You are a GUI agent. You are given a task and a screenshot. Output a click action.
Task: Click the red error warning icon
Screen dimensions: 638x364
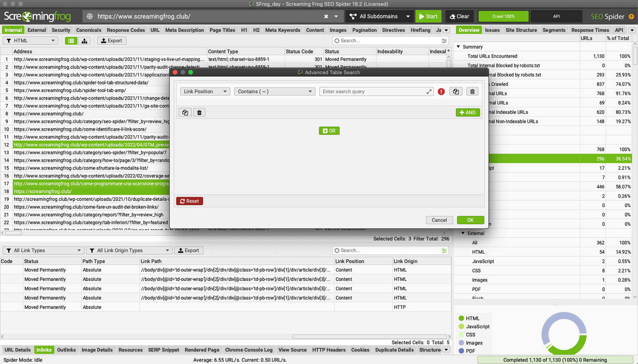click(x=441, y=92)
